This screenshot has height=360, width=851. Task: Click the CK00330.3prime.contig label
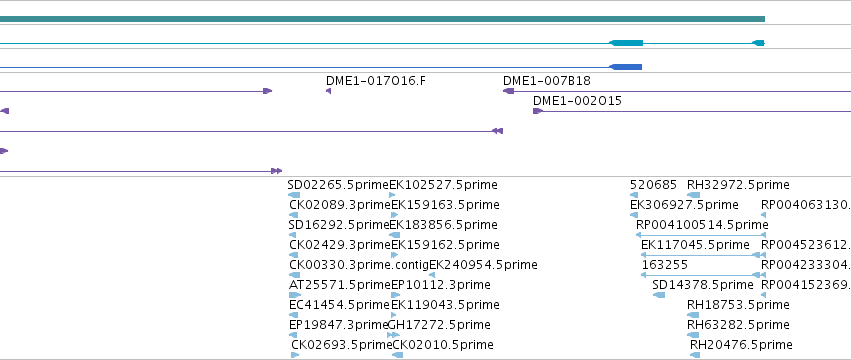359,265
